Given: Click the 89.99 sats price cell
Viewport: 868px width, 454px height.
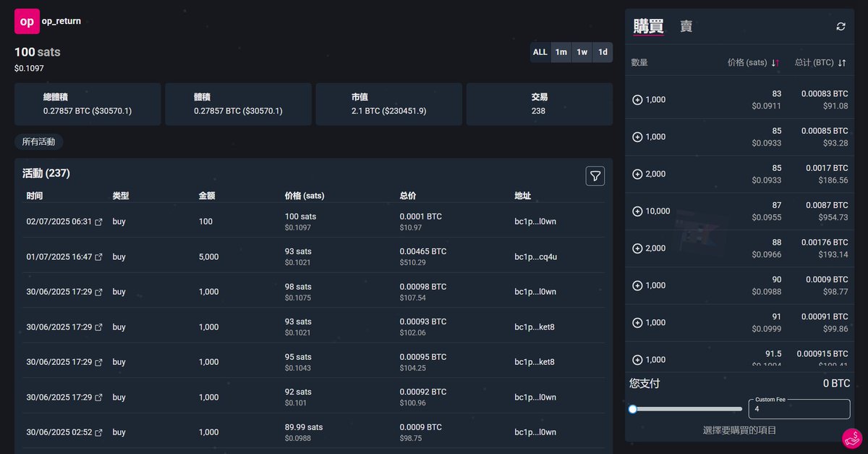Looking at the screenshot, I should pyautogui.click(x=304, y=427).
